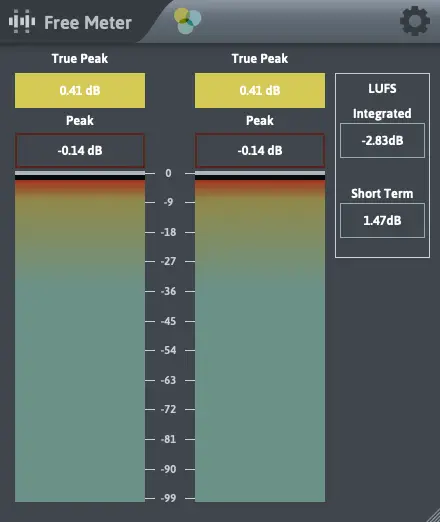This screenshot has height=522, width=440.
Task: Click the Short Term 1.47dB value box
Action: [x=382, y=220]
